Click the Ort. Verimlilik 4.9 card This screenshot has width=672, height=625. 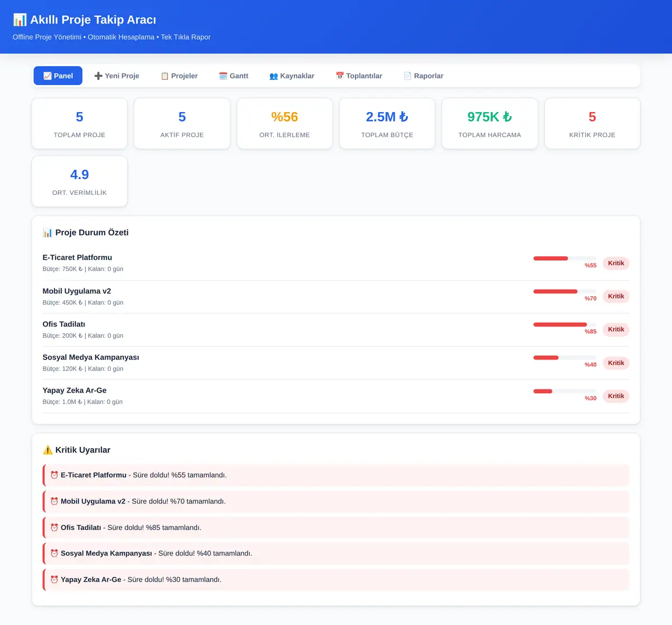(x=80, y=181)
